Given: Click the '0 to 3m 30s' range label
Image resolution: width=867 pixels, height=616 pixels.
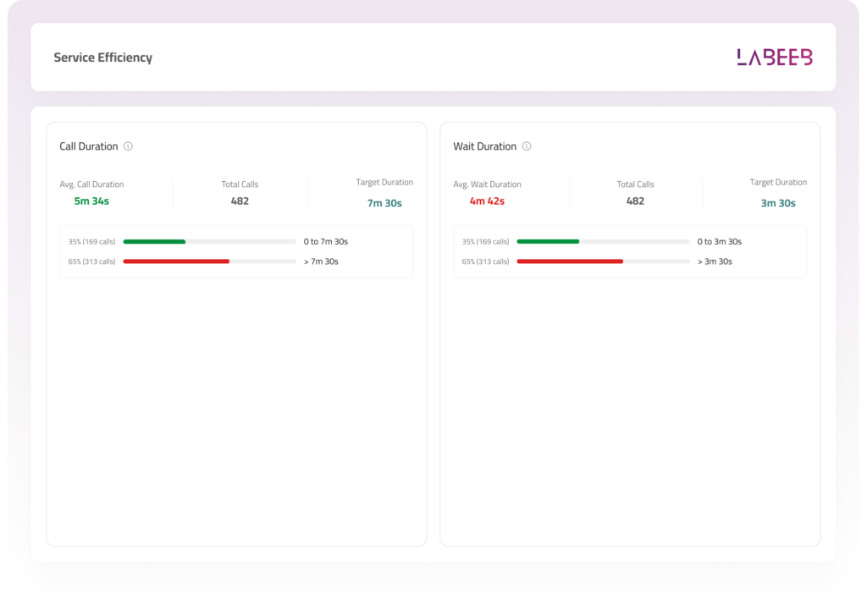Looking at the screenshot, I should click(x=720, y=241).
